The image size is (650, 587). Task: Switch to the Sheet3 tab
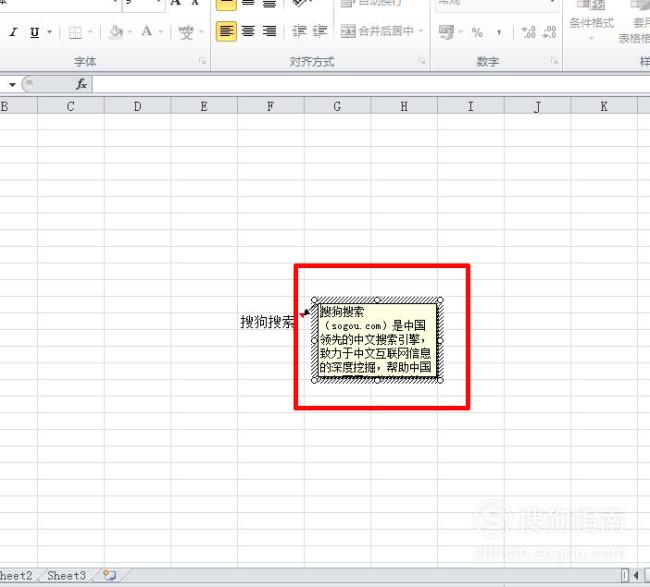pos(66,575)
